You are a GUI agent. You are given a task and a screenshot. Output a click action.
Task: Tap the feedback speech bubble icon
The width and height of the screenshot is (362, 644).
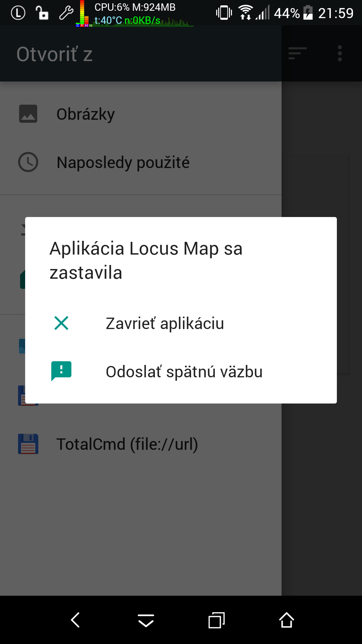click(x=61, y=371)
